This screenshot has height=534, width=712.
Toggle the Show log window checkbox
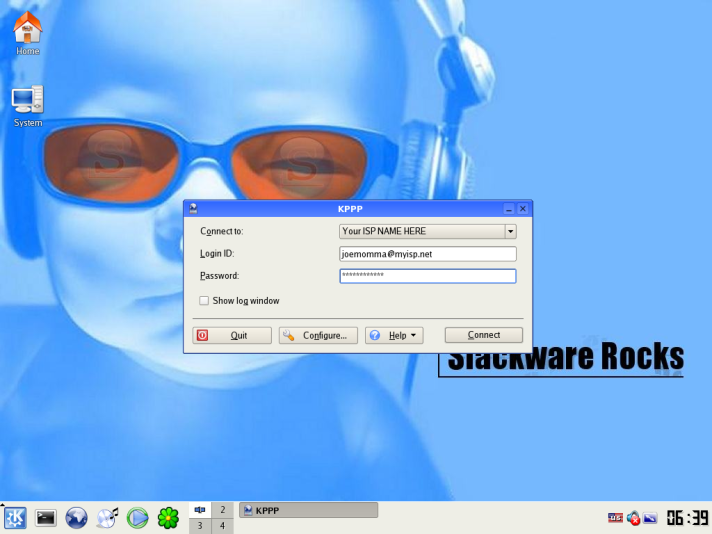(x=204, y=301)
